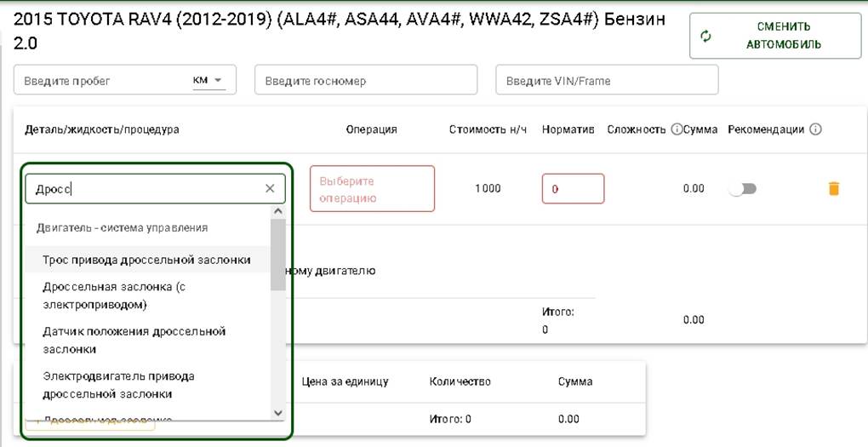This screenshot has height=447, width=868.
Task: Click the 2015 TOYOTA RAV4 vehicle title
Action: [x=340, y=31]
